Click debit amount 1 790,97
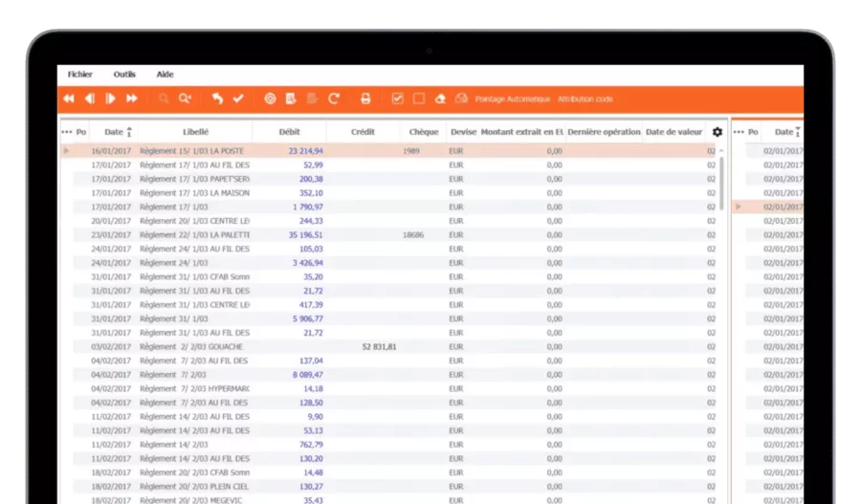This screenshot has width=861, height=504. (x=308, y=207)
